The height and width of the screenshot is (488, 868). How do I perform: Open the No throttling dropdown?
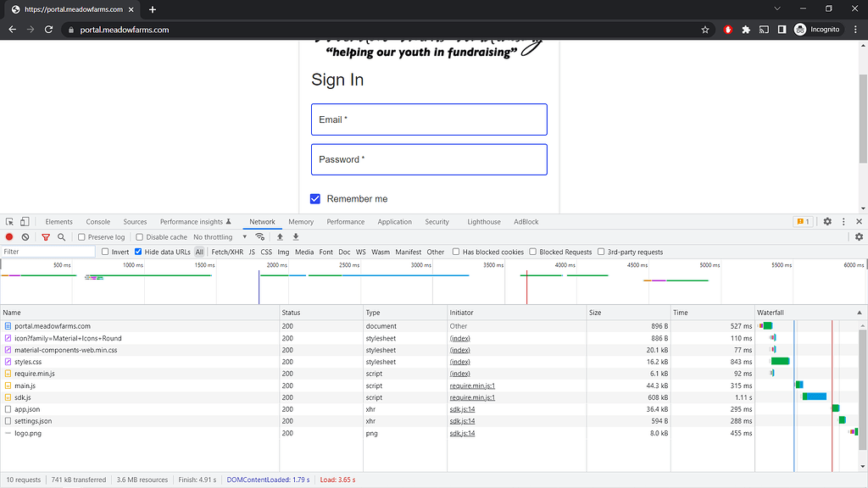[x=220, y=237]
